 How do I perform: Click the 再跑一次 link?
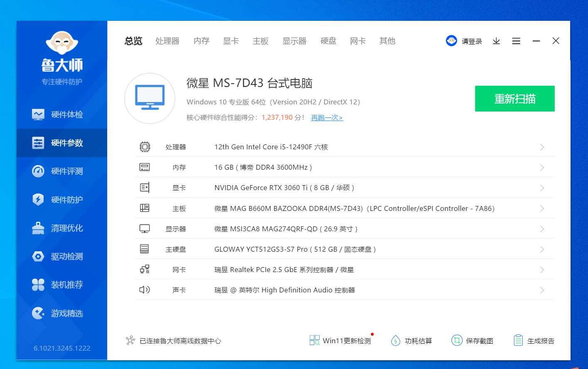click(x=327, y=118)
